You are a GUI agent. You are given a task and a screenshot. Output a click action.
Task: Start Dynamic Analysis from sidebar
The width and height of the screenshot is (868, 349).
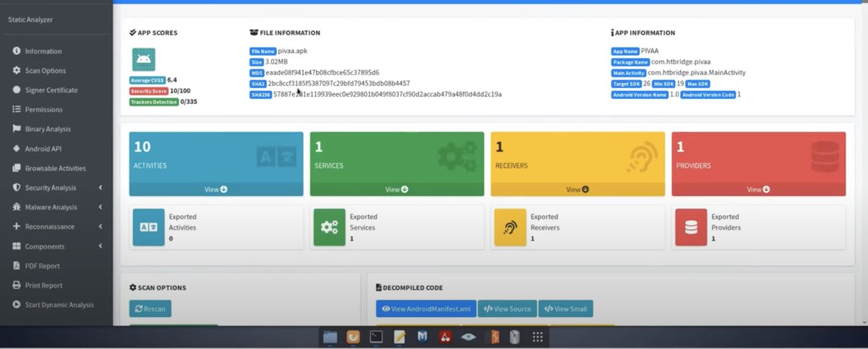point(59,305)
